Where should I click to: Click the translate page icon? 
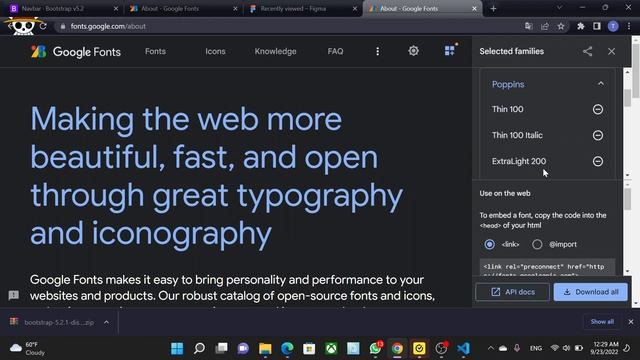pyautogui.click(x=529, y=26)
